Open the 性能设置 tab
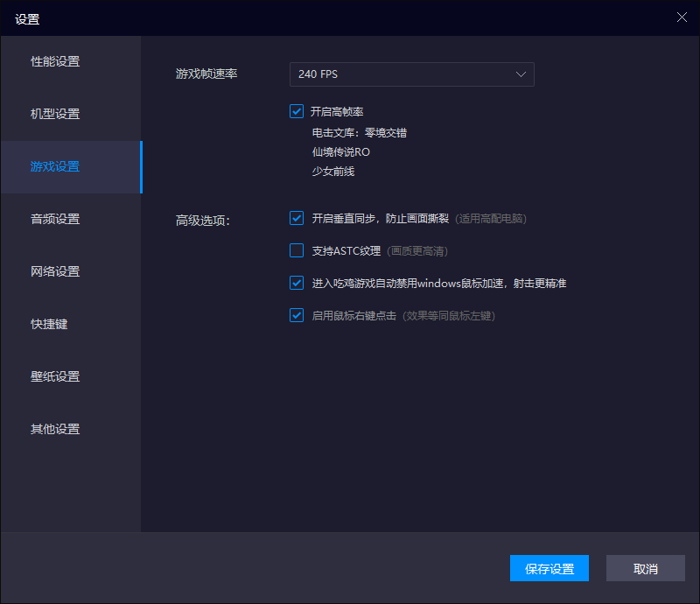 click(x=55, y=61)
